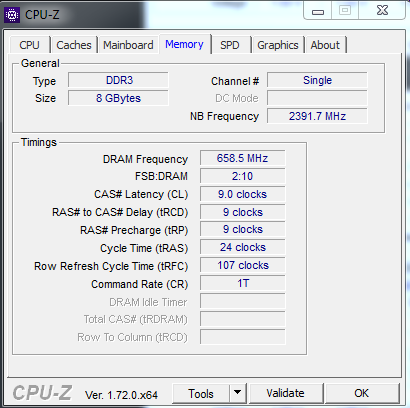Viewport: 410px width, 408px height.
Task: Click the OK button
Action: coord(362,394)
